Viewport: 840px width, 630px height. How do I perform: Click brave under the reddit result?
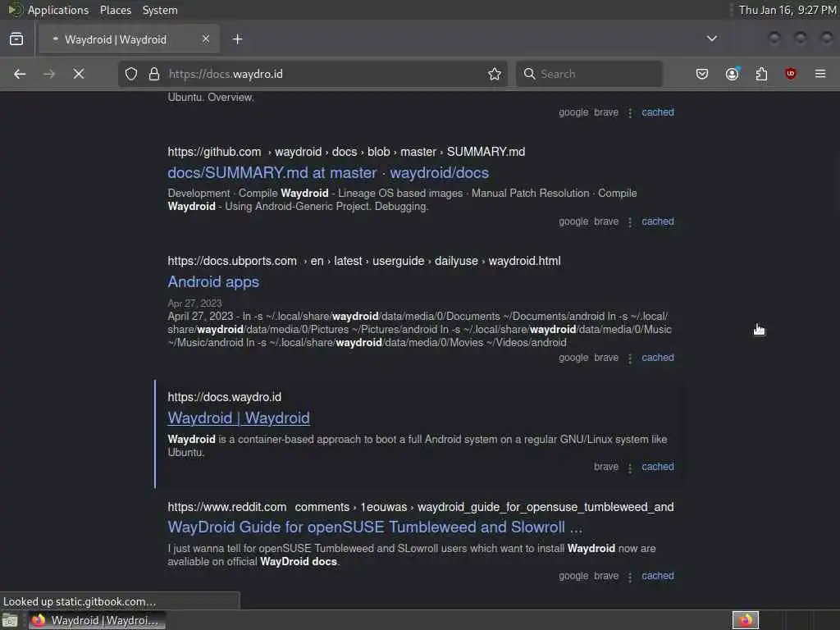[x=606, y=576]
